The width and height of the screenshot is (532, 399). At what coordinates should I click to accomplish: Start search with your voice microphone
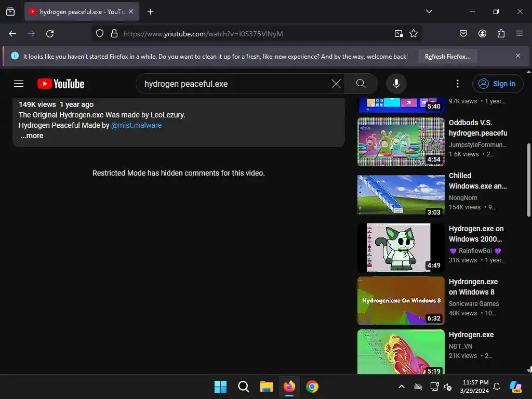[x=396, y=84]
